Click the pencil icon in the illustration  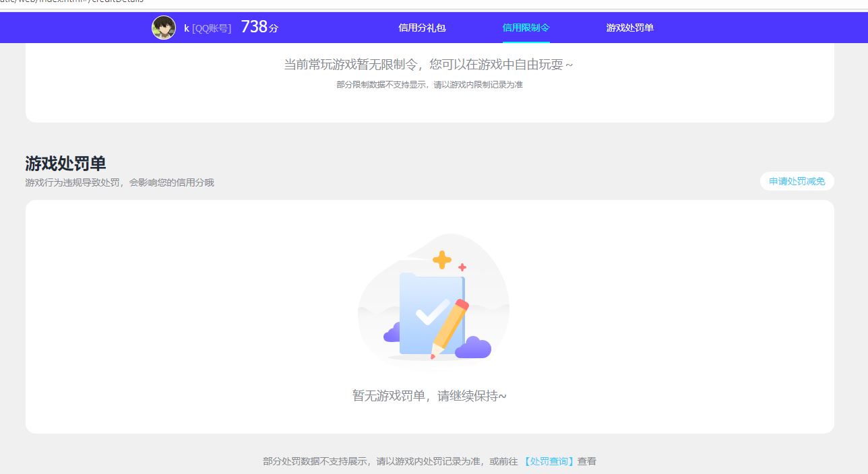[x=450, y=327]
